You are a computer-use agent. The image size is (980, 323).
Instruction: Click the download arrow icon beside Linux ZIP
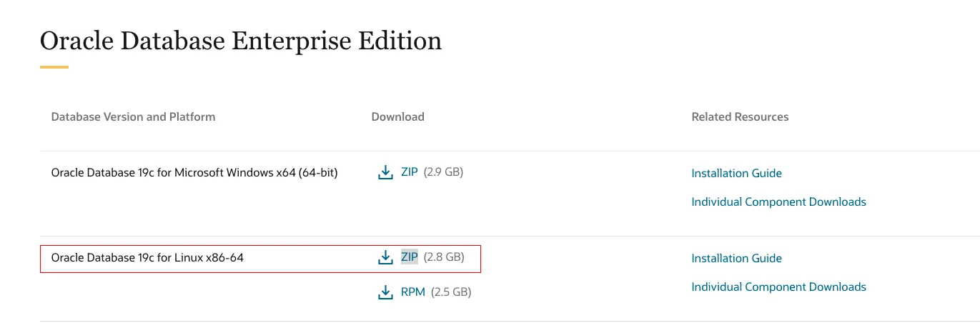pyautogui.click(x=385, y=257)
